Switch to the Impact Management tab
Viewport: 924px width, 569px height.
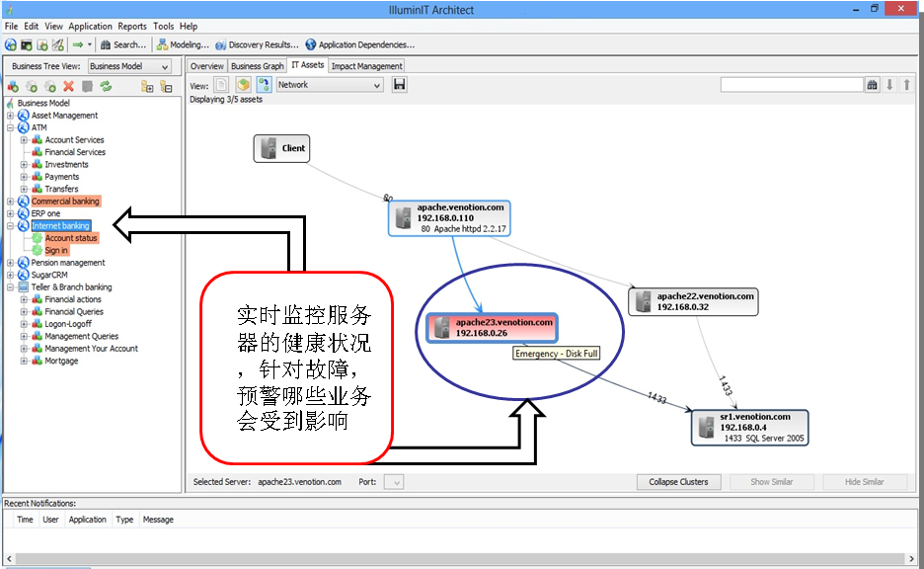click(x=366, y=66)
